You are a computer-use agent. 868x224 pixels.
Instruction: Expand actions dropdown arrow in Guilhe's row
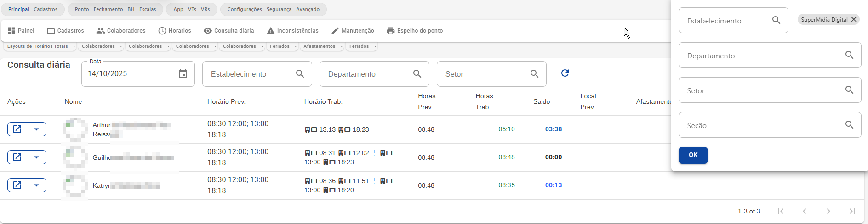coord(37,157)
